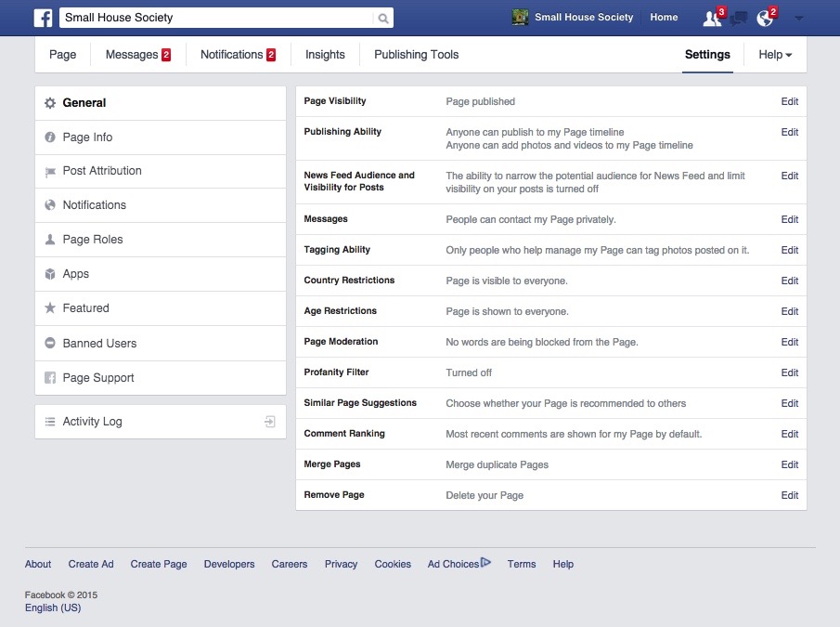The height and width of the screenshot is (627, 840).
Task: Click the Featured star icon
Action: click(x=50, y=308)
